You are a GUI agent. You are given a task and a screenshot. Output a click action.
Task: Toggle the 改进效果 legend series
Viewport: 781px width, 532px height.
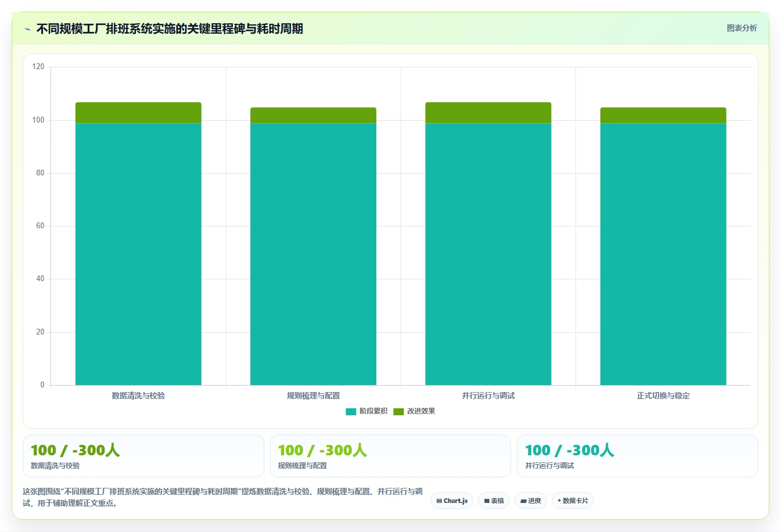(x=414, y=411)
